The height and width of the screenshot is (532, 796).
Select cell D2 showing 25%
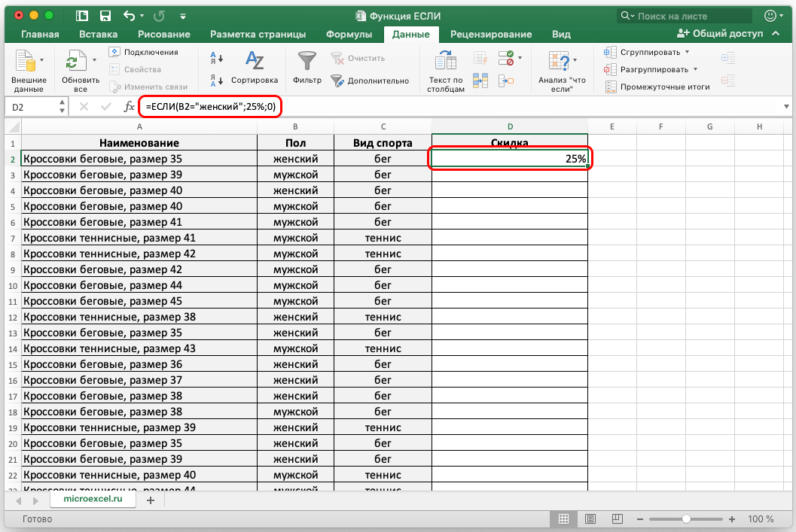tap(510, 159)
